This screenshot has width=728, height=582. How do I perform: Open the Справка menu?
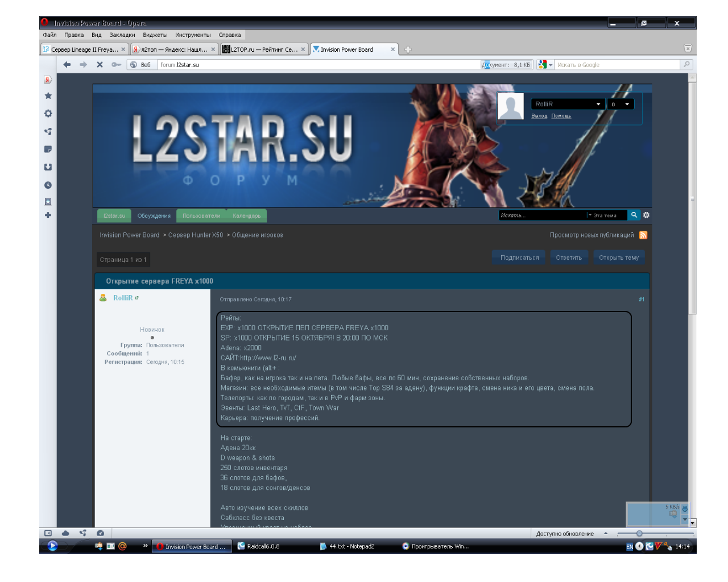point(230,35)
